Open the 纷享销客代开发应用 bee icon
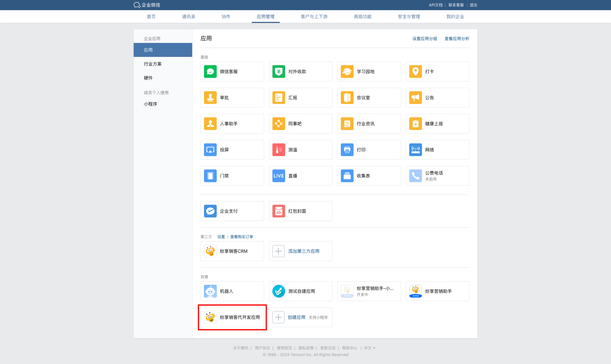Image resolution: width=611 pixels, height=364 pixels. 210,317
